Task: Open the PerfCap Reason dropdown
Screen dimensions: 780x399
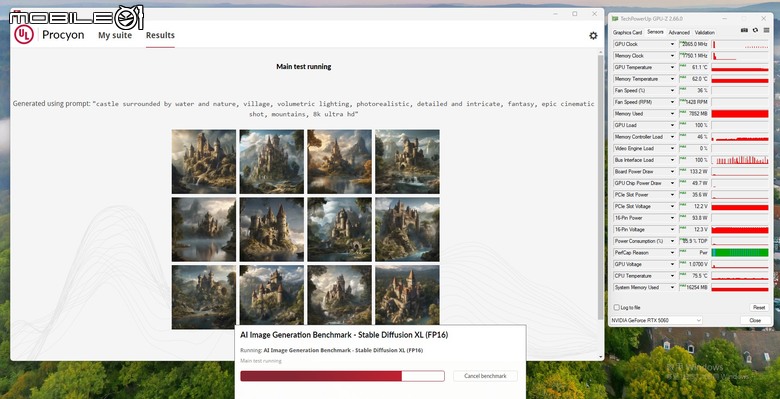Action: 673,253
